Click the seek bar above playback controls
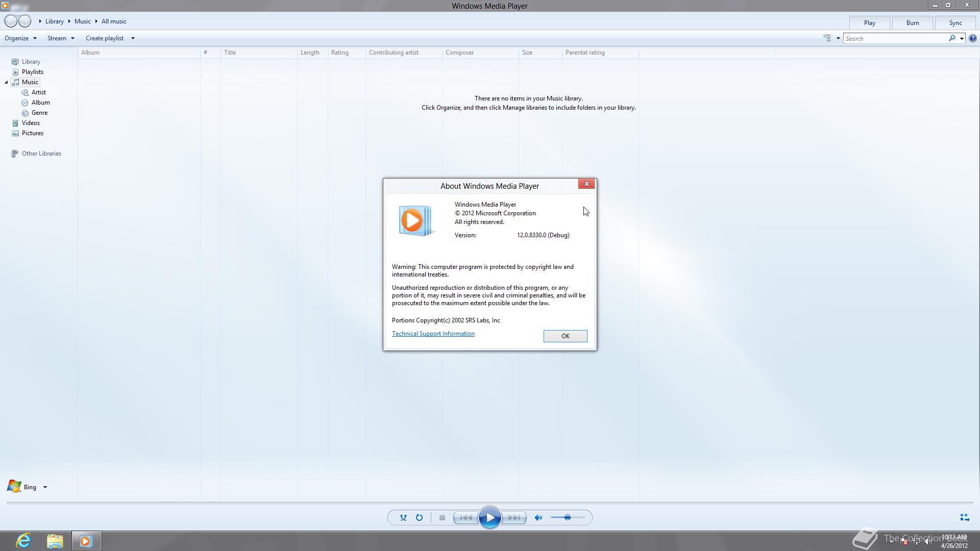Viewport: 980px width, 551px height. click(489, 503)
